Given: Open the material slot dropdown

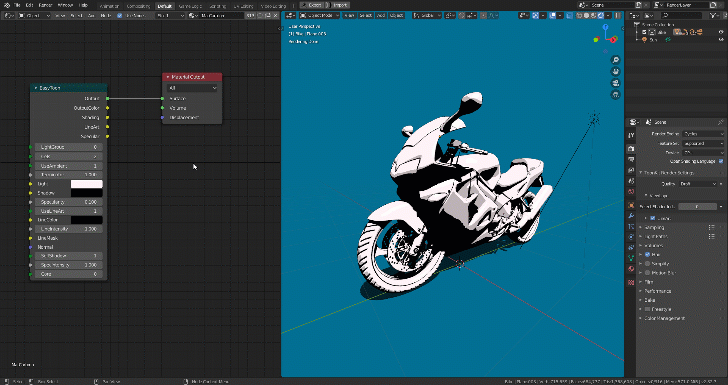Looking at the screenshot, I should (x=170, y=16).
